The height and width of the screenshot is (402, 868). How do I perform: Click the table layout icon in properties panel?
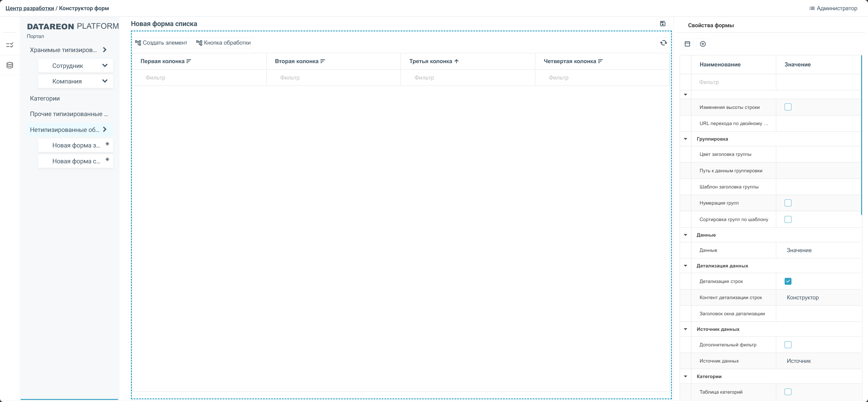[687, 44]
